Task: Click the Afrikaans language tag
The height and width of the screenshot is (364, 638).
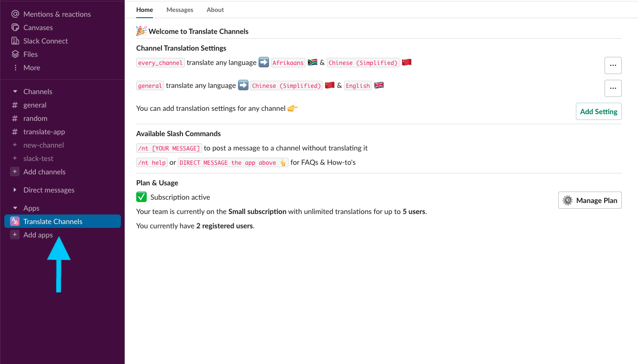Action: (x=288, y=63)
